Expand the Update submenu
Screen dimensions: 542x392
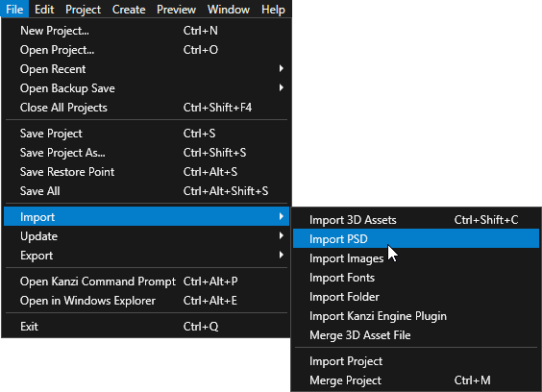pos(147,236)
